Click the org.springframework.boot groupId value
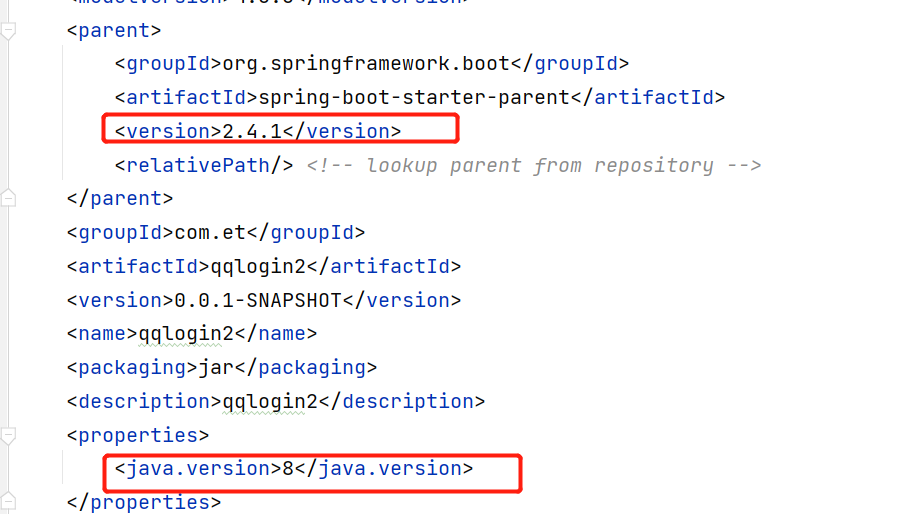Viewport: 924px width, 514px height. (x=366, y=64)
